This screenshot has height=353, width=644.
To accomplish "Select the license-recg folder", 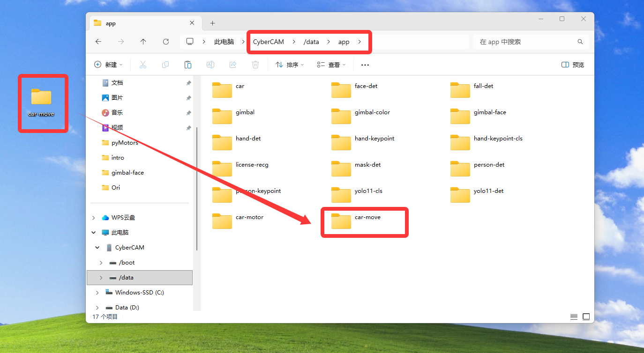I will pos(240,168).
